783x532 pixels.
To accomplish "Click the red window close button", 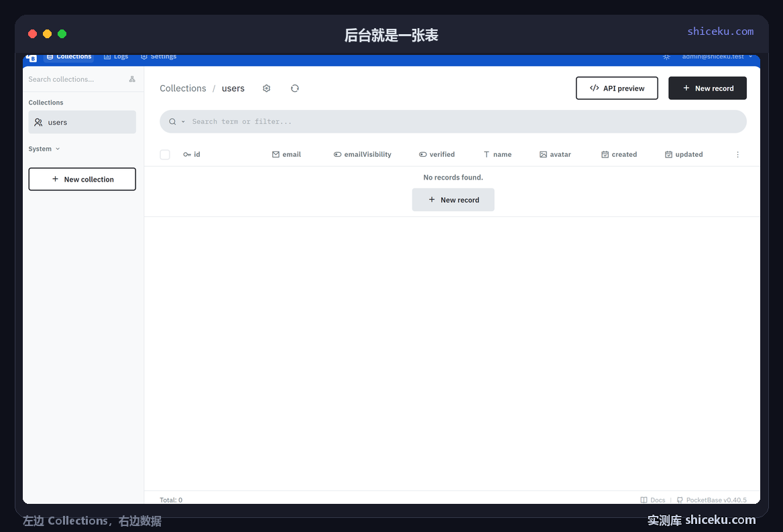I will click(x=32, y=34).
